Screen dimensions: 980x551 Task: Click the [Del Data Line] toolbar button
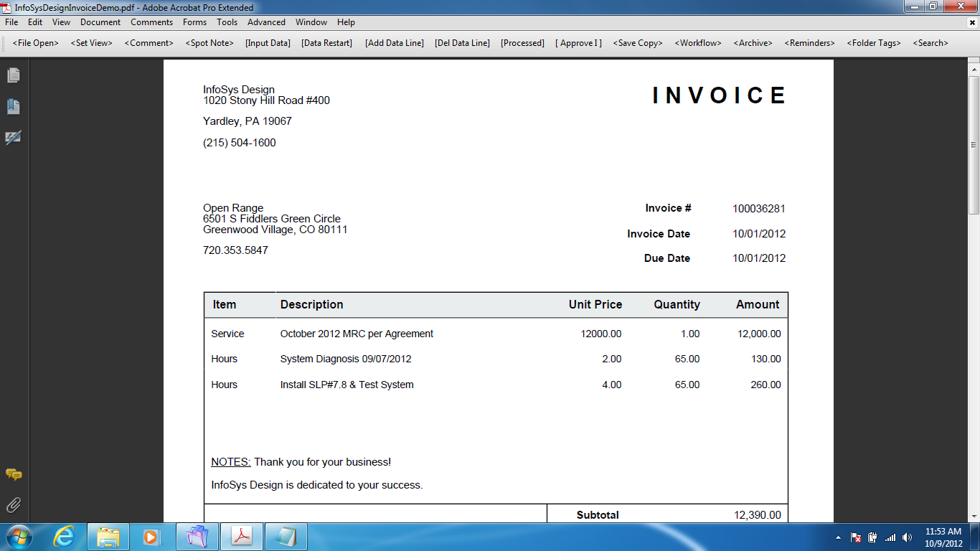click(463, 43)
